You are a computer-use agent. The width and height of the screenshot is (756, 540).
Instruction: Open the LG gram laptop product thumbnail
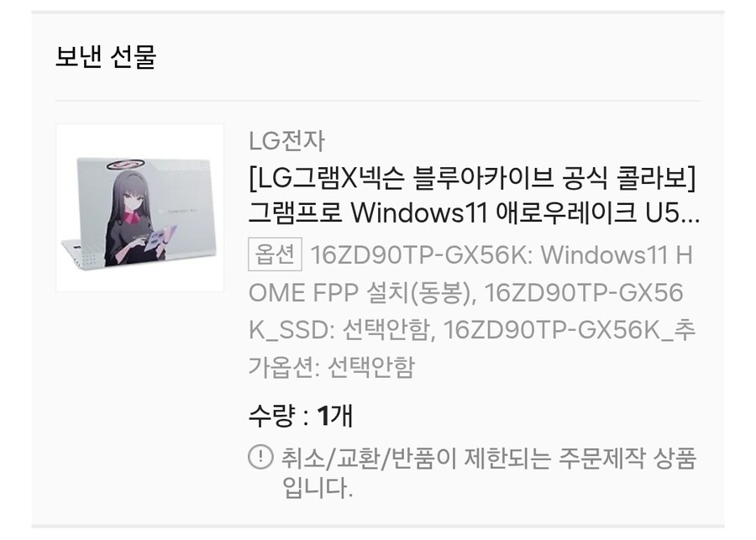coord(139,207)
